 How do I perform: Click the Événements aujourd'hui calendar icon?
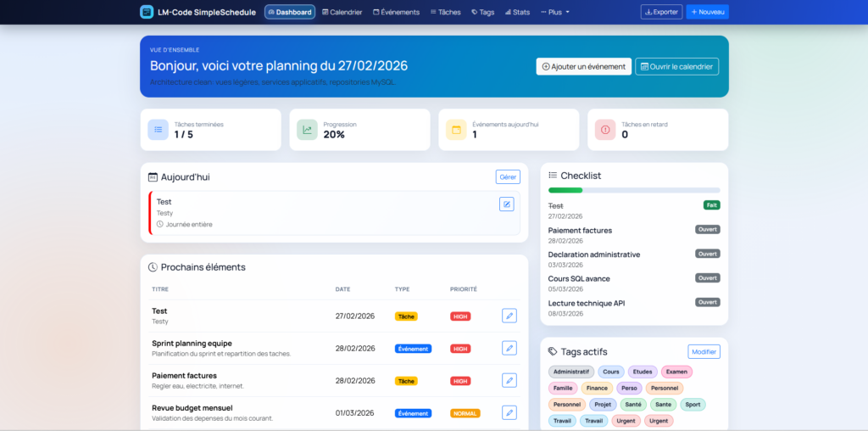(x=456, y=130)
